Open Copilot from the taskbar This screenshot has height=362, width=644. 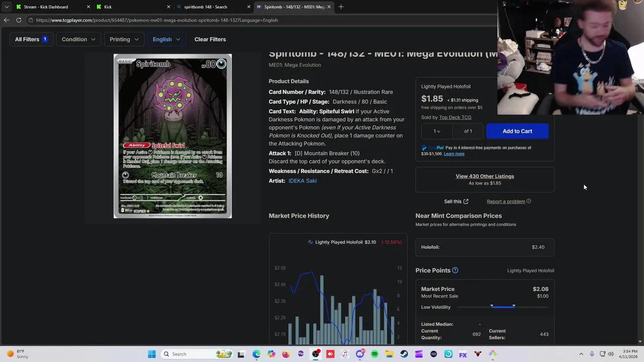pyautogui.click(x=271, y=354)
